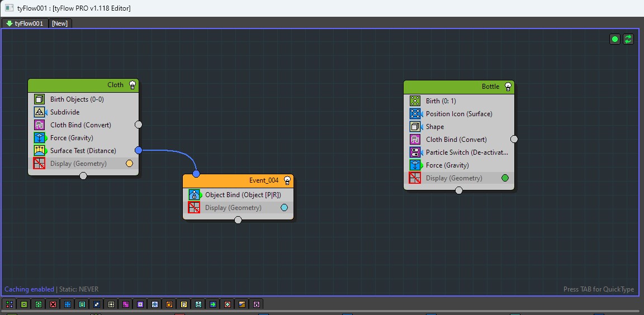Image resolution: width=644 pixels, height=315 pixels.
Task: Click the Particle Switch operator icon
Action: point(415,152)
